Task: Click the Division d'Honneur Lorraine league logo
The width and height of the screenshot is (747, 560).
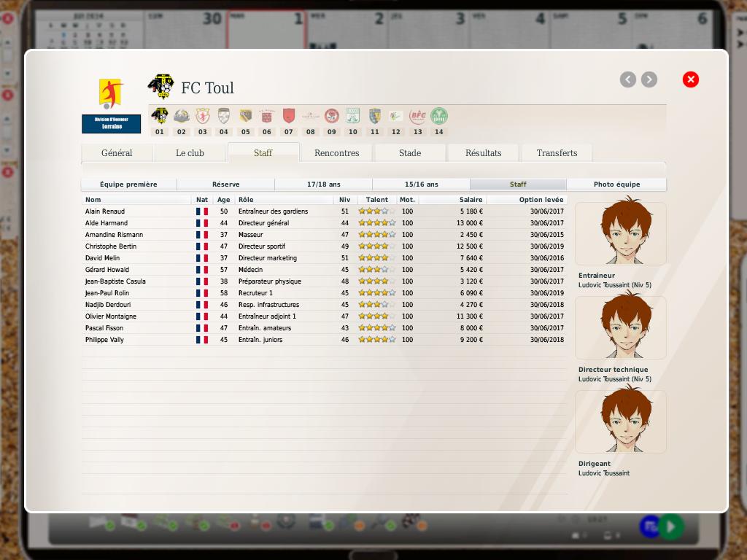Action: pyautogui.click(x=111, y=105)
